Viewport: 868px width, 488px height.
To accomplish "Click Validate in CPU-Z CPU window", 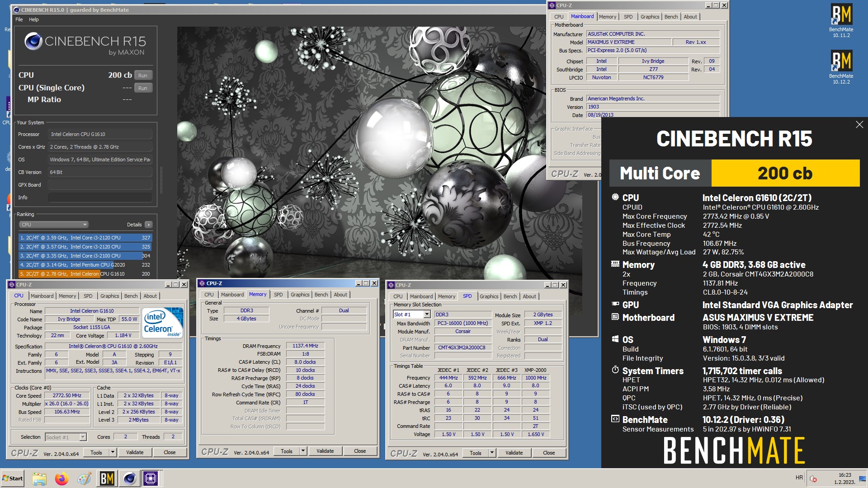I will [135, 452].
